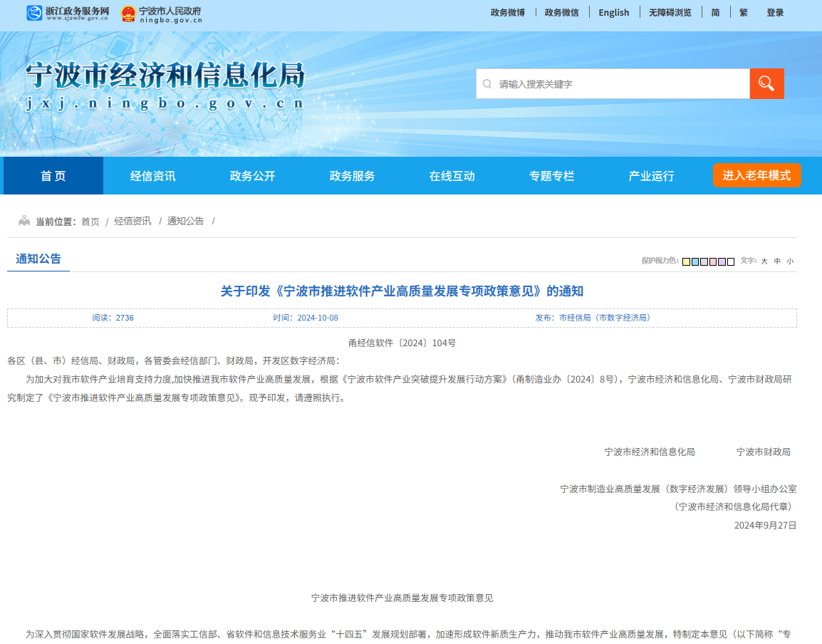Set text size to large with 大
This screenshot has height=644, width=822.
pos(763,261)
